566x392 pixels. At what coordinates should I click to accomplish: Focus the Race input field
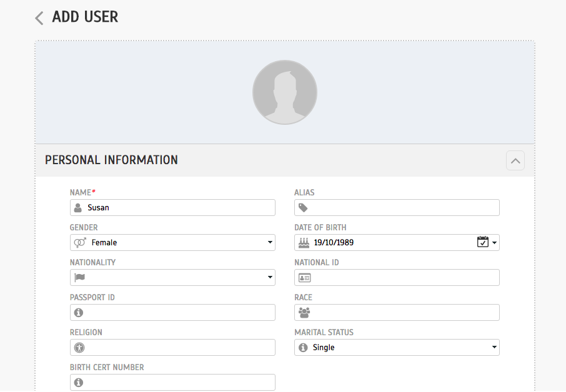point(397,312)
